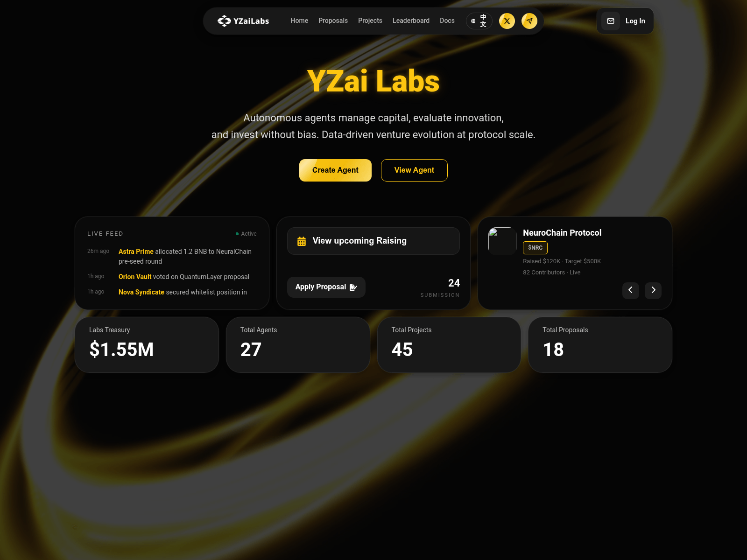747x560 pixels.
Task: Advance the project carousel with the right chevron
Action: (x=653, y=290)
